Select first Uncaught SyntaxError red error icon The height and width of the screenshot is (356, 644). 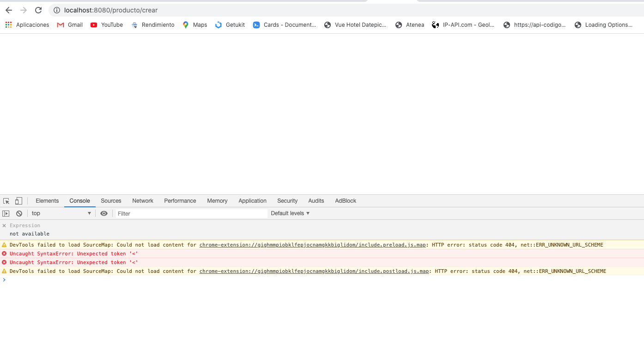click(4, 253)
